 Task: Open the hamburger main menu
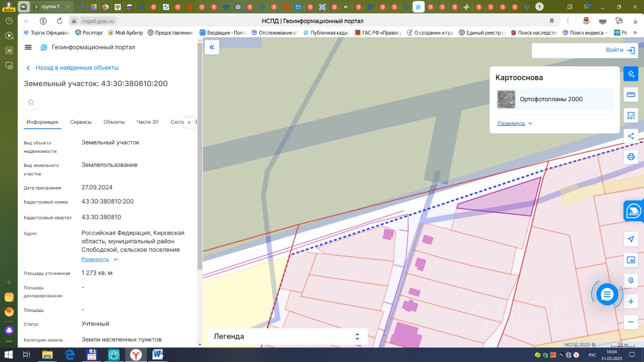pyautogui.click(x=28, y=47)
